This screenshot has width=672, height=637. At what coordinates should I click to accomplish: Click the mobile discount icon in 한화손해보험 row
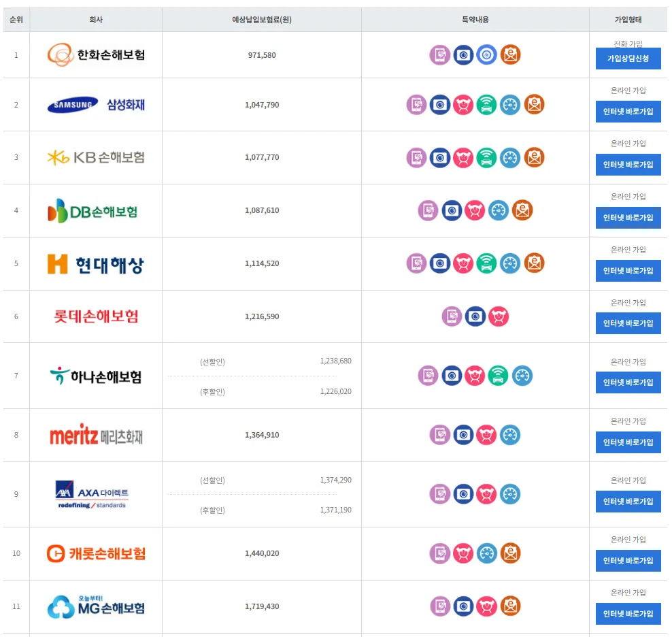[439, 55]
